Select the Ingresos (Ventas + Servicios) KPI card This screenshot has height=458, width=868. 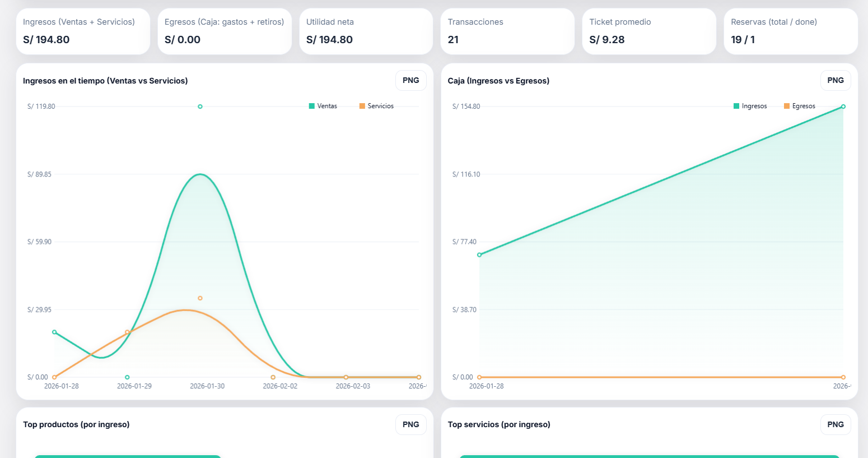point(83,31)
